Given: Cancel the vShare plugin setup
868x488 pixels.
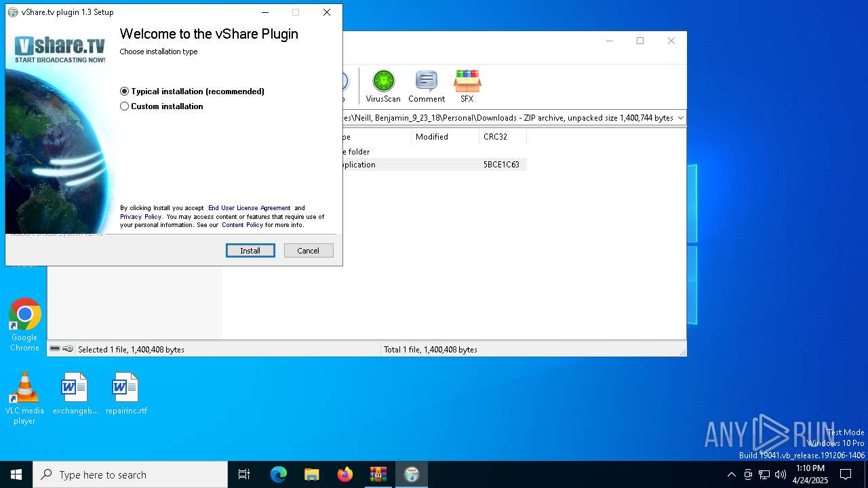Looking at the screenshot, I should (x=308, y=251).
